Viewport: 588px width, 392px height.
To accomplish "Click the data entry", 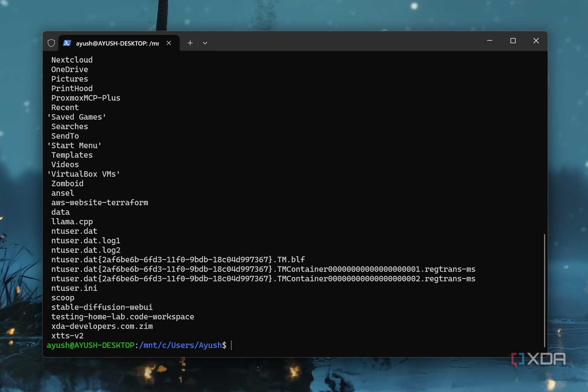I will 61,212.
